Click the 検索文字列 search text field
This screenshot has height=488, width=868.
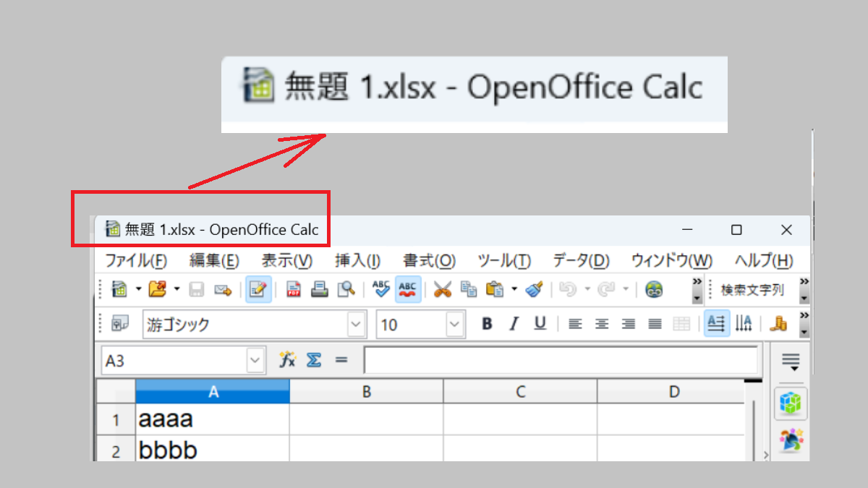752,290
